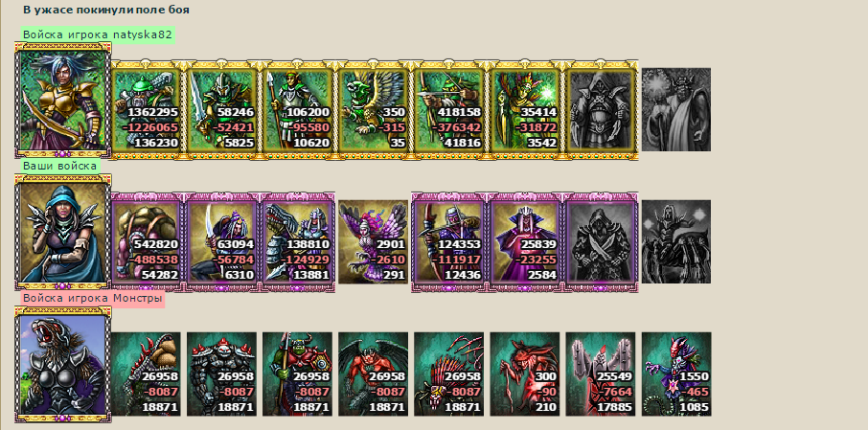Select monster unit showing 25549

pos(601,374)
